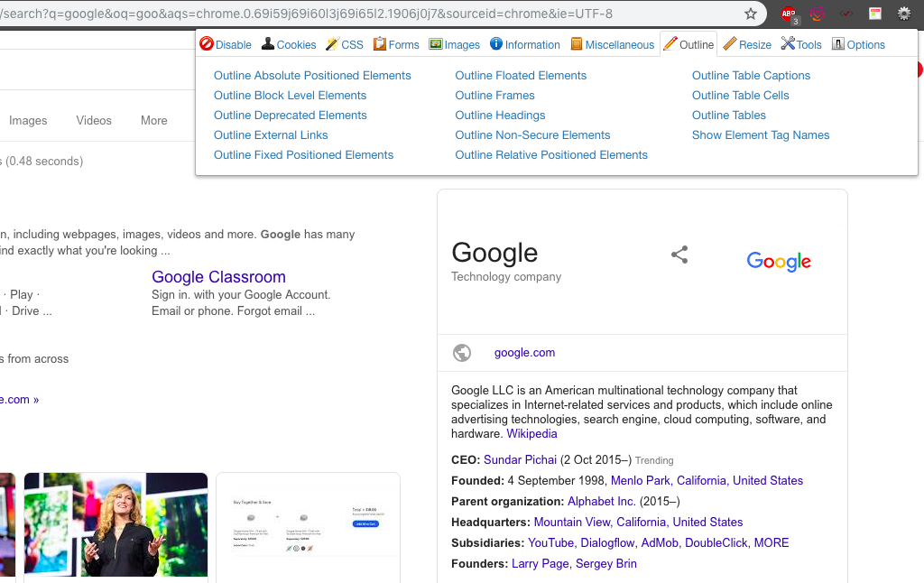Open Mountain View headquarters link
This screenshot has width=924, height=583.
click(x=638, y=523)
